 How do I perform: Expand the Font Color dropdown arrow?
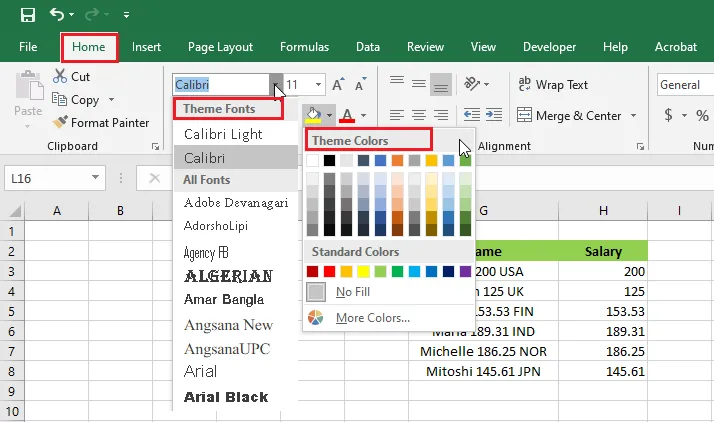[363, 116]
